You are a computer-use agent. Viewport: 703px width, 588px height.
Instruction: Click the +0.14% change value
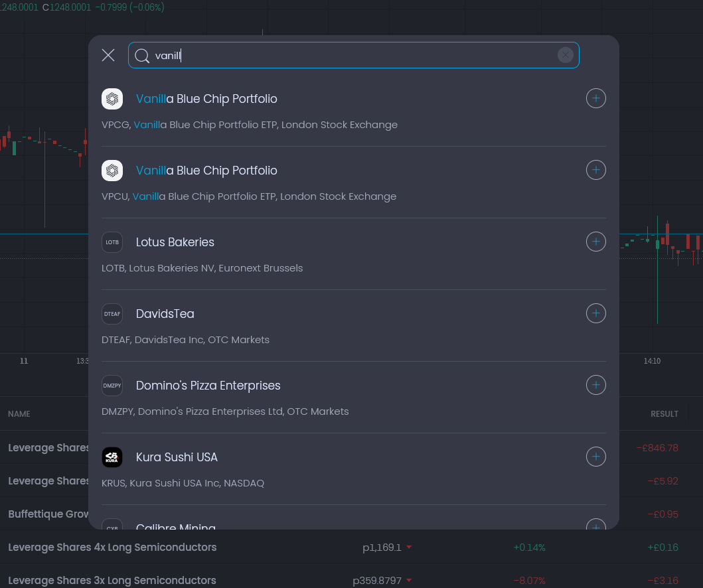(529, 548)
